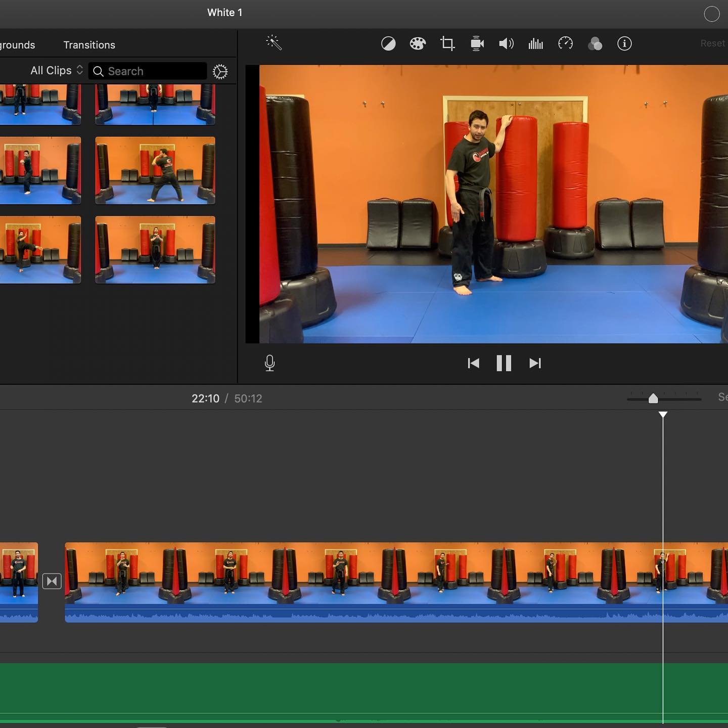Screen dimensions: 728x728
Task: Open the speed controls
Action: (565, 43)
